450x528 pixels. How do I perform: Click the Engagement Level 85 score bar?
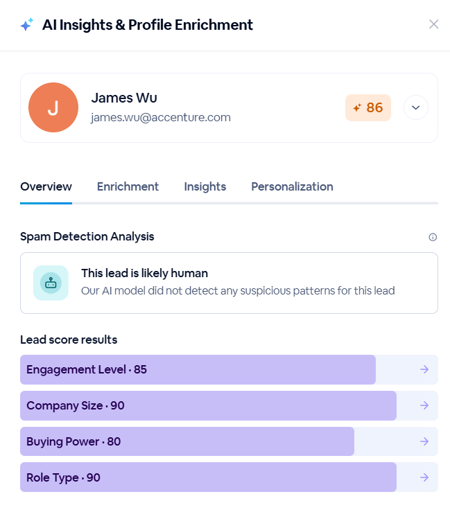[x=229, y=369]
